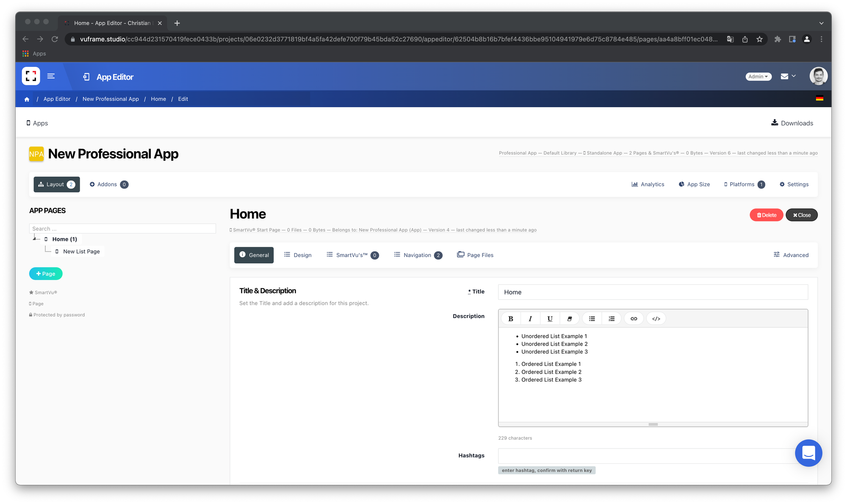
Task: Insert an ordered numbered list
Action: pyautogui.click(x=612, y=318)
